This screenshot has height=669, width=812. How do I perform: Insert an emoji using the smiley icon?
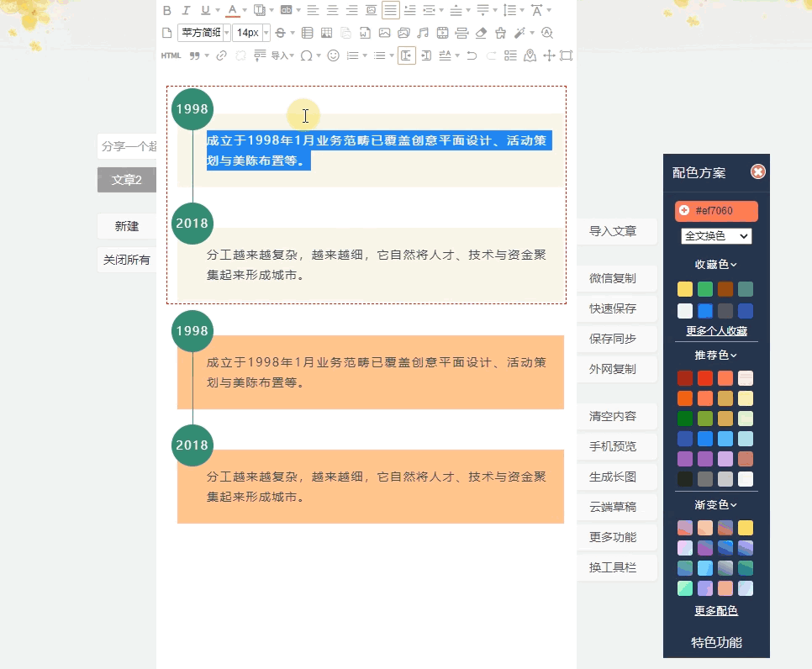(x=333, y=55)
